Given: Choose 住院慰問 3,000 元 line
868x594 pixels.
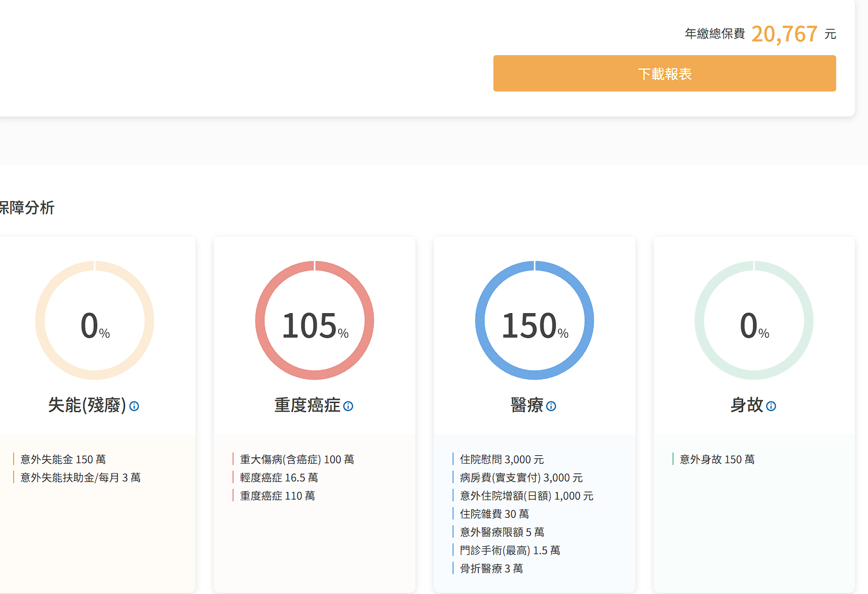Looking at the screenshot, I should [501, 459].
